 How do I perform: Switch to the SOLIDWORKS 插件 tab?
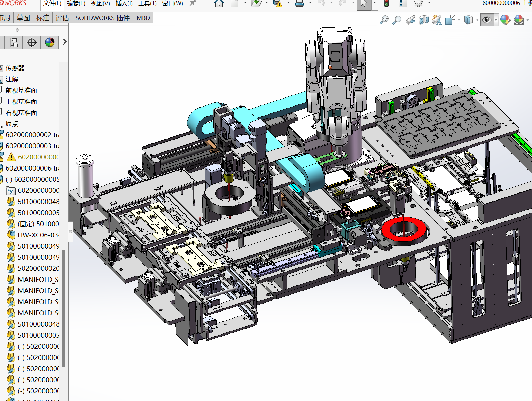102,18
